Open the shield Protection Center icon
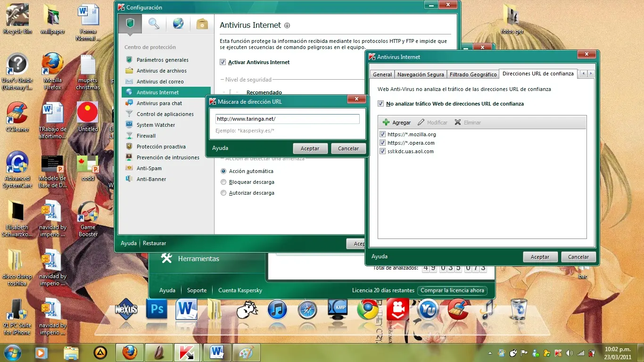The image size is (644, 362). click(130, 24)
